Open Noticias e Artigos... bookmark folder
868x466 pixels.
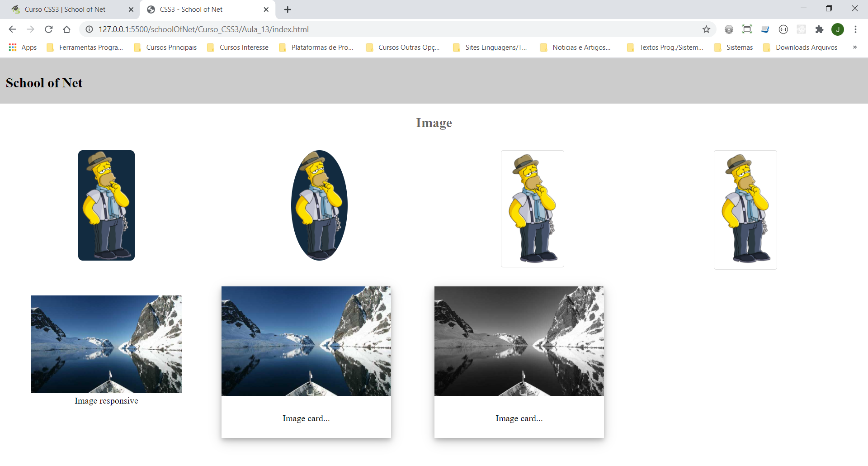point(576,48)
